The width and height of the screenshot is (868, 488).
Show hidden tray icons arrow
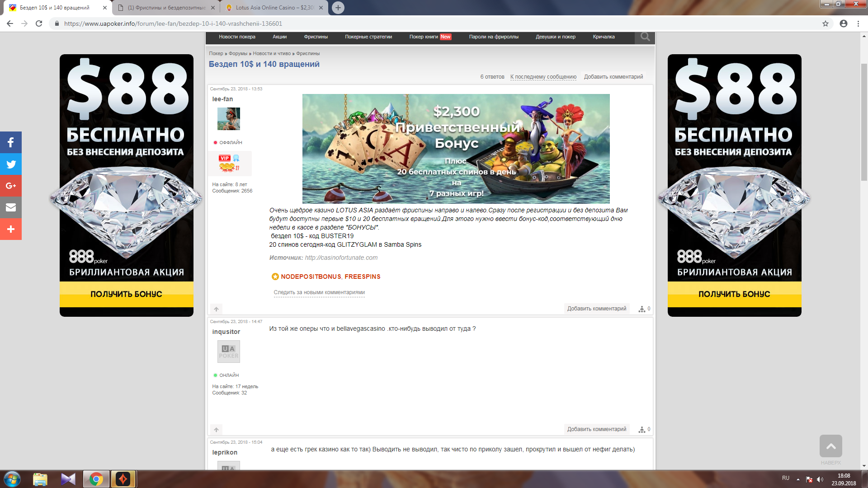[x=798, y=479]
